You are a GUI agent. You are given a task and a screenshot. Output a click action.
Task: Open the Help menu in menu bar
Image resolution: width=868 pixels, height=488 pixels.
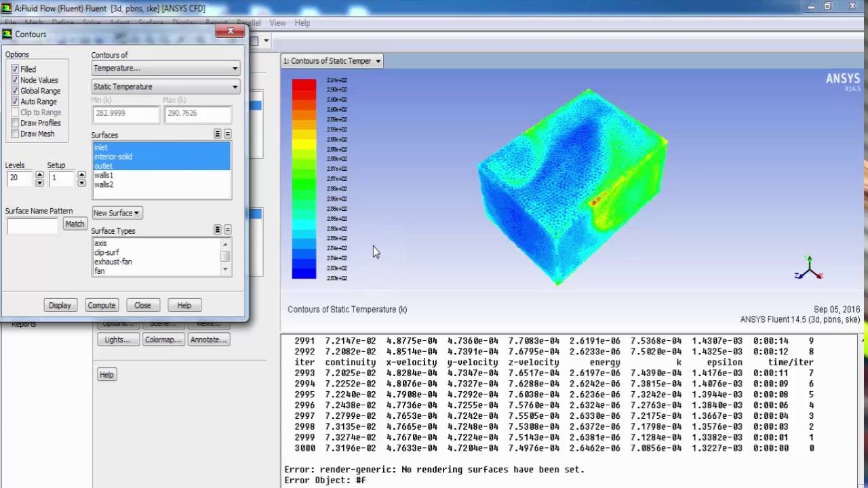(x=302, y=23)
